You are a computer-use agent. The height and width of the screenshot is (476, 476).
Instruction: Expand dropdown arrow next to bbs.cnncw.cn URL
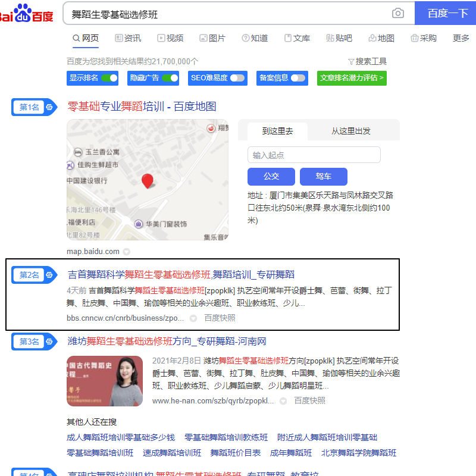tap(193, 318)
